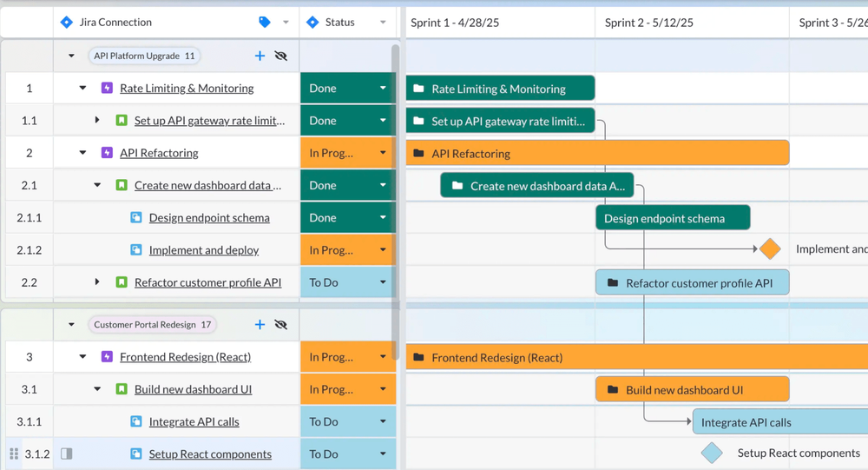
Task: Collapse the API Refactoring epic row
Action: click(83, 153)
